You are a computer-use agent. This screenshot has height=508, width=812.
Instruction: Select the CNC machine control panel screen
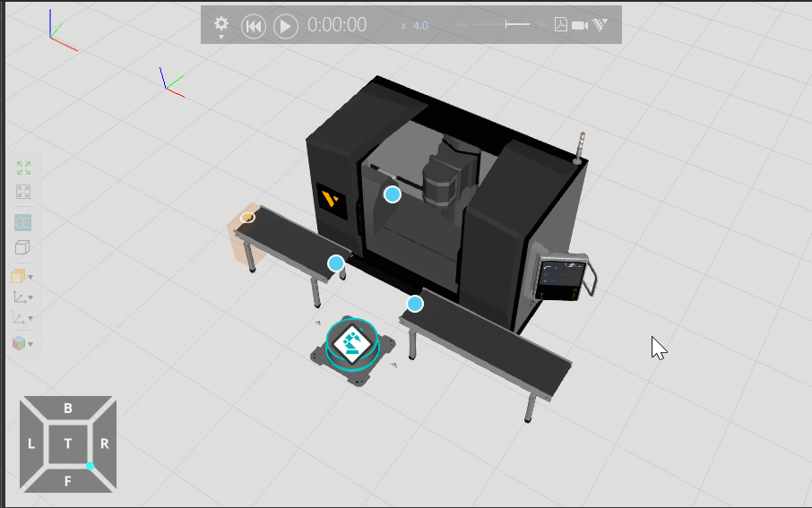(561, 280)
